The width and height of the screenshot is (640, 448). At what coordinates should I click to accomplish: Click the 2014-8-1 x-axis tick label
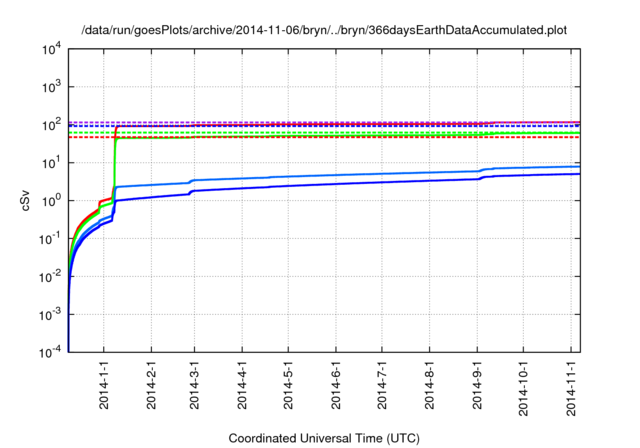430,385
